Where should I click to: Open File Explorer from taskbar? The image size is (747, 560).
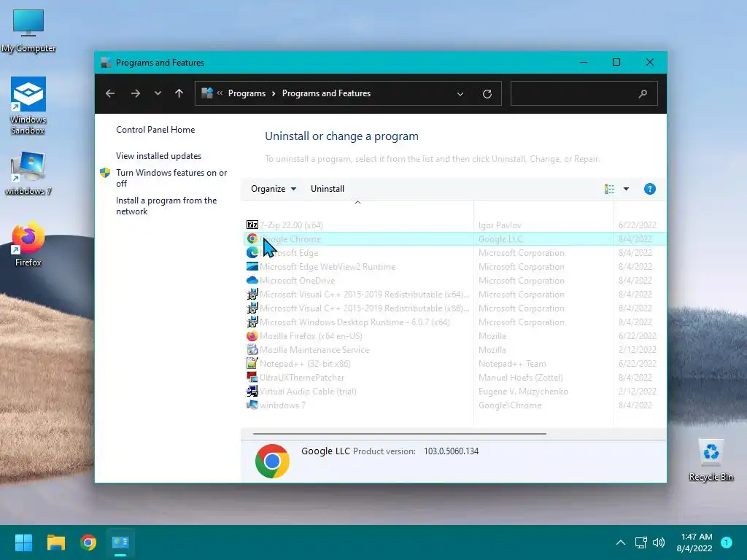tap(55, 542)
